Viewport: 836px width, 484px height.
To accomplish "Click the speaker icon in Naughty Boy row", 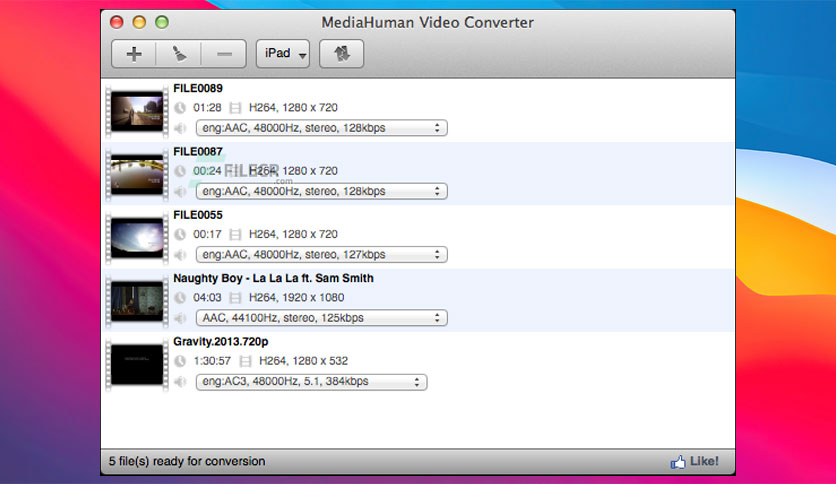I will point(180,318).
